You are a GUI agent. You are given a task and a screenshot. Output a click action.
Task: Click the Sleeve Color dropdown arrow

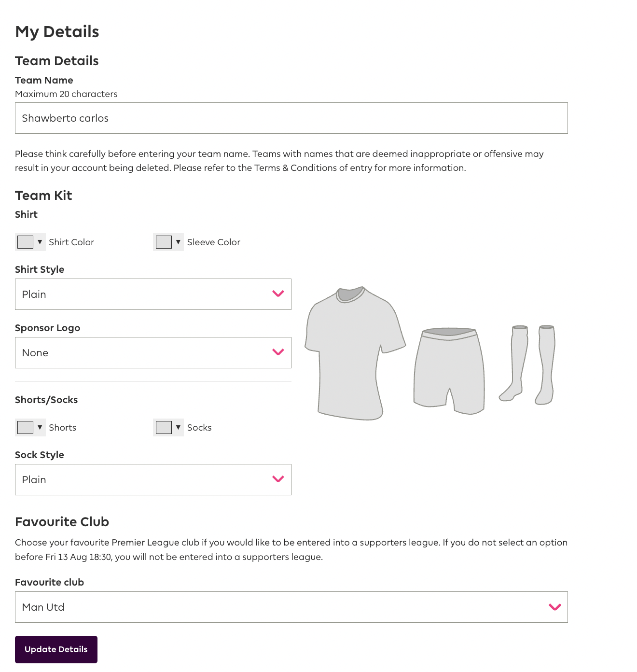(178, 242)
